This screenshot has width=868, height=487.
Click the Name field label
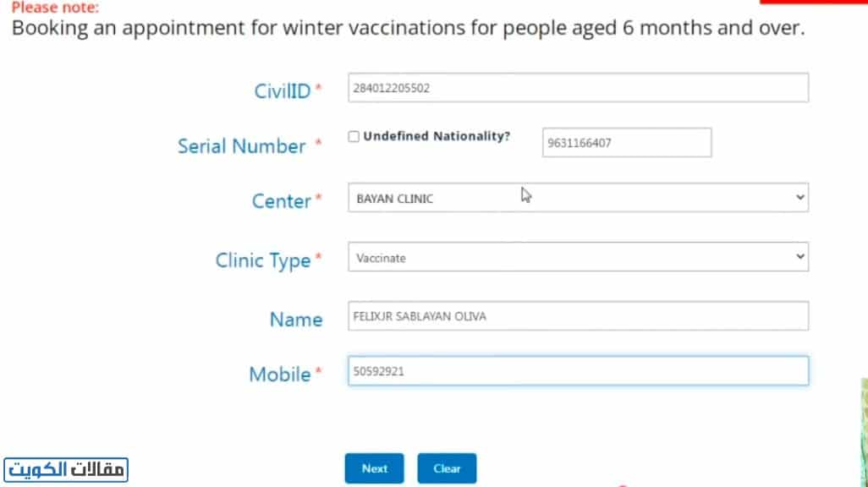(x=296, y=320)
